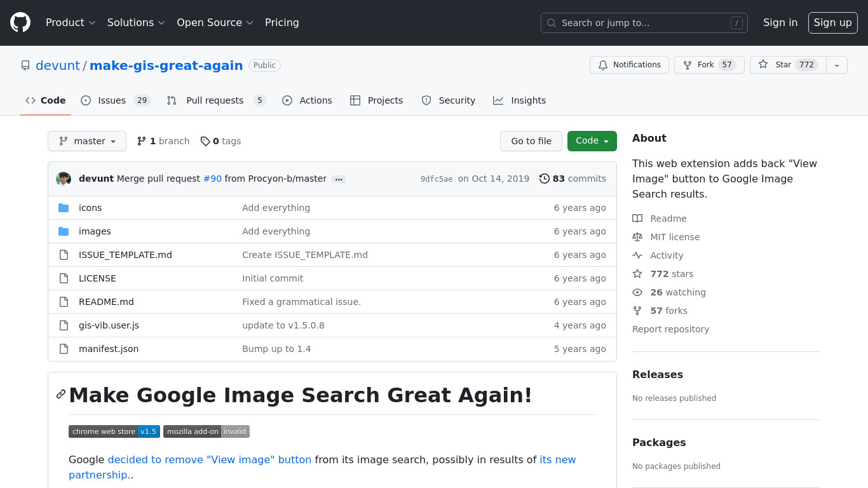Screen dimensions: 868x488
Task: Open the images folder icon
Action: click(64, 231)
